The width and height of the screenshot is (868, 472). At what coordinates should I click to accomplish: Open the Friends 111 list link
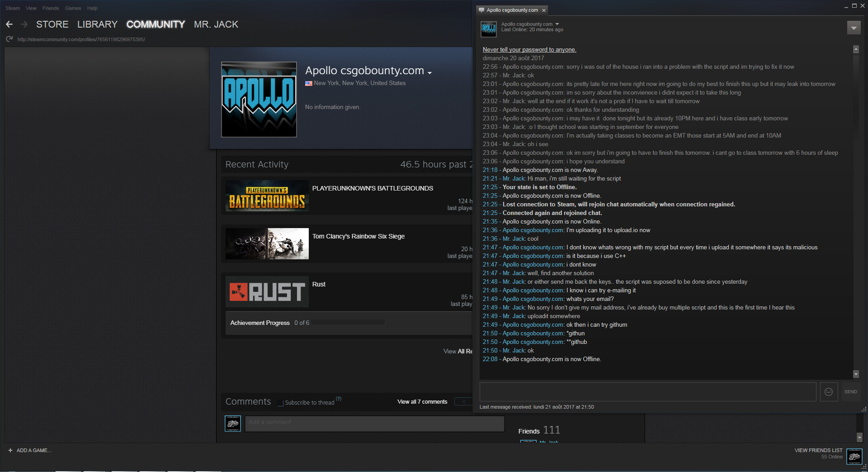point(539,430)
